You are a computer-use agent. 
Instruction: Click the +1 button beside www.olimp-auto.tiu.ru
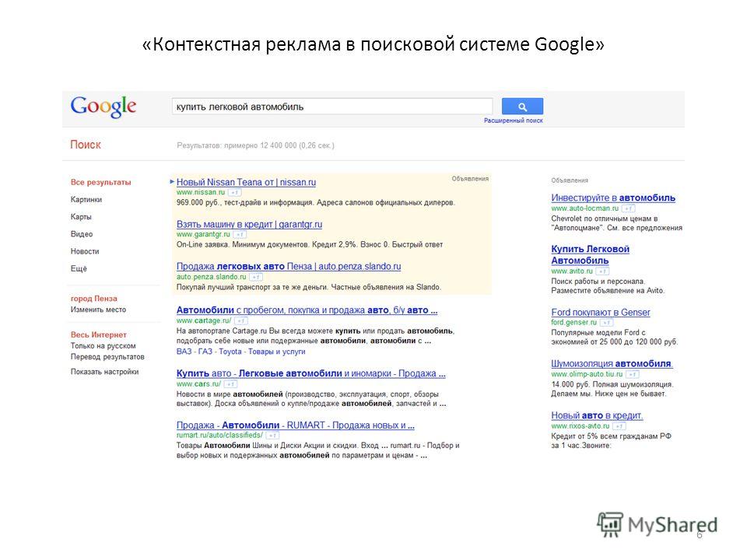pos(632,374)
